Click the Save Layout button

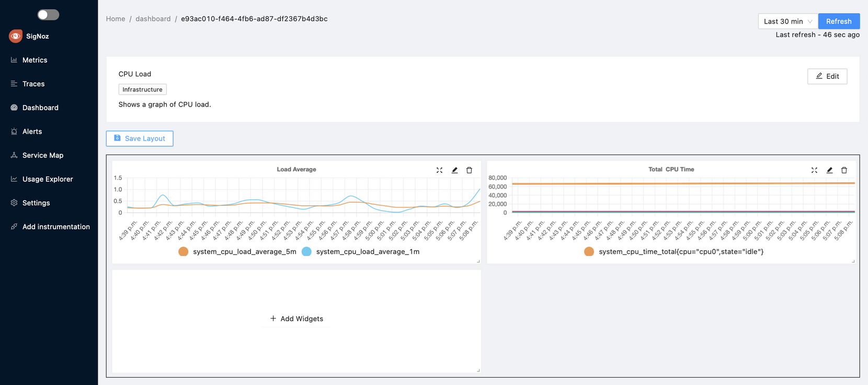click(x=140, y=138)
